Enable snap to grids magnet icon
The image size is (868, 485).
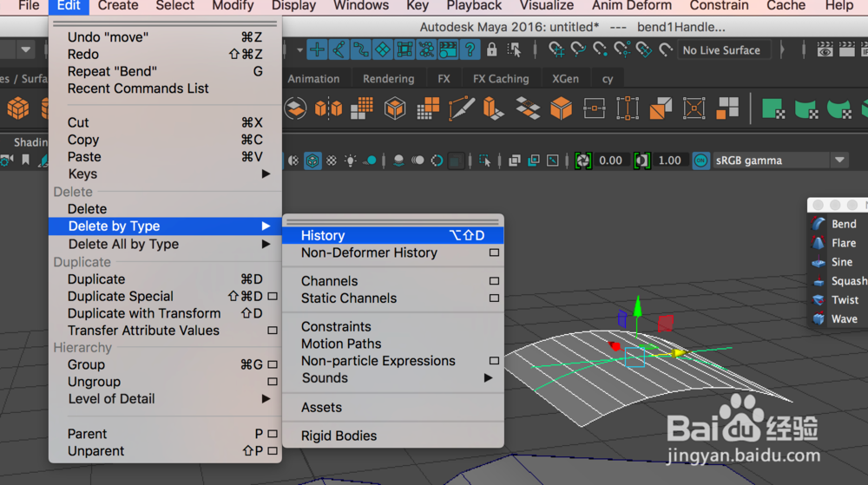pyautogui.click(x=556, y=49)
